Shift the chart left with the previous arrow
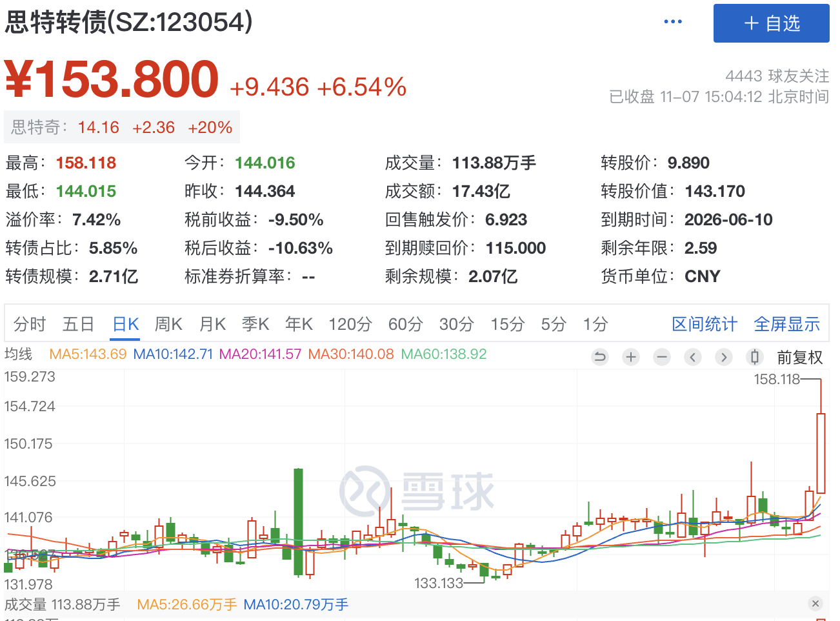Image resolution: width=840 pixels, height=621 pixels. tap(693, 357)
